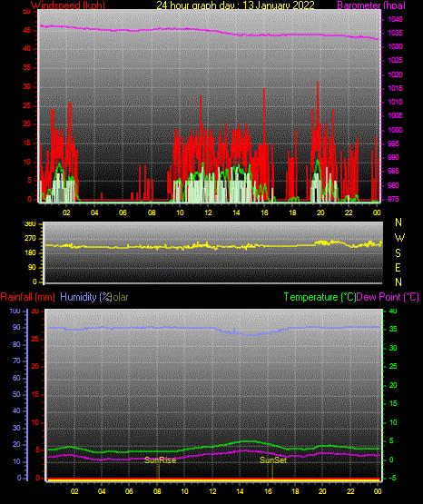Click the Dew Point (°C) legend label
Viewport: 423px width, 504px height.
click(x=388, y=297)
